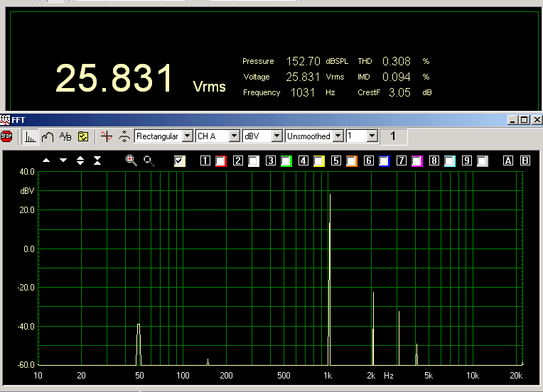
Task: Click overlay number 8 button
Action: tap(434, 160)
